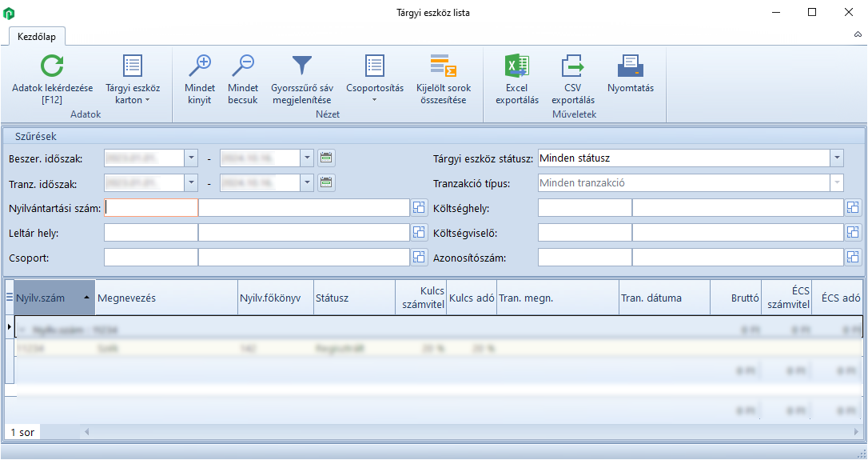Viewport: 868px width, 460px height.
Task: Click into the Leltár hely input field
Action: point(150,233)
